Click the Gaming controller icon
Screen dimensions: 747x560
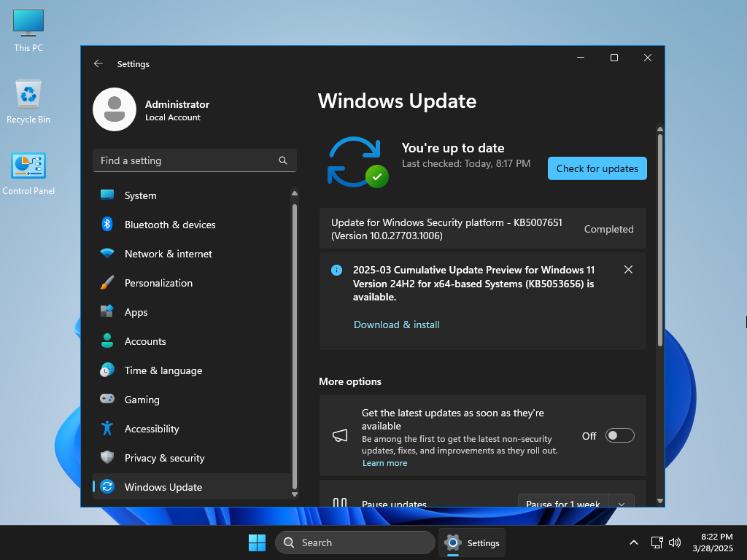click(107, 399)
